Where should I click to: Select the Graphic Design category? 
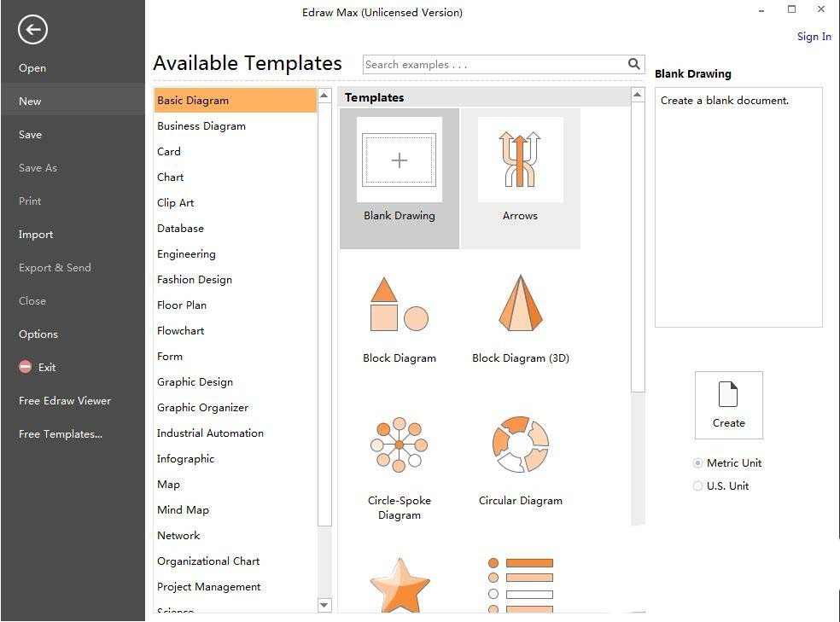(x=195, y=381)
